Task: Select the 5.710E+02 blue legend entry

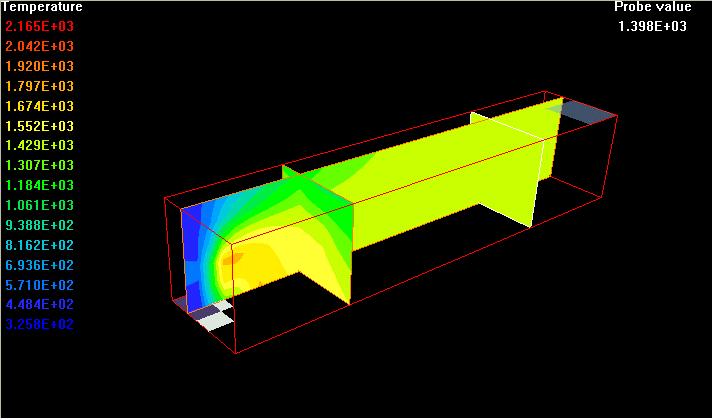Action: pos(40,285)
